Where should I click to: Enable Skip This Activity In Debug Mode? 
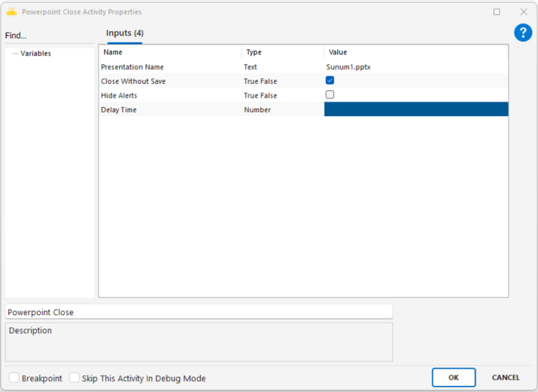pos(75,378)
